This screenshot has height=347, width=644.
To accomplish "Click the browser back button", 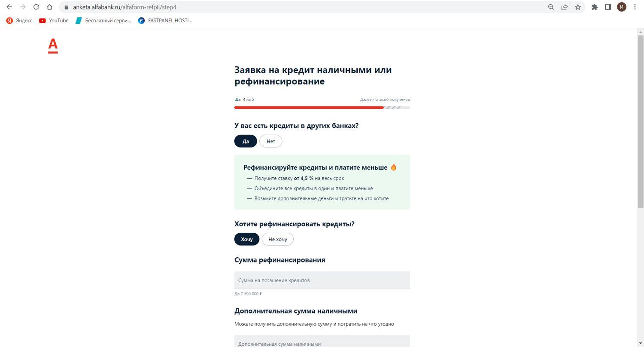I will [9, 7].
